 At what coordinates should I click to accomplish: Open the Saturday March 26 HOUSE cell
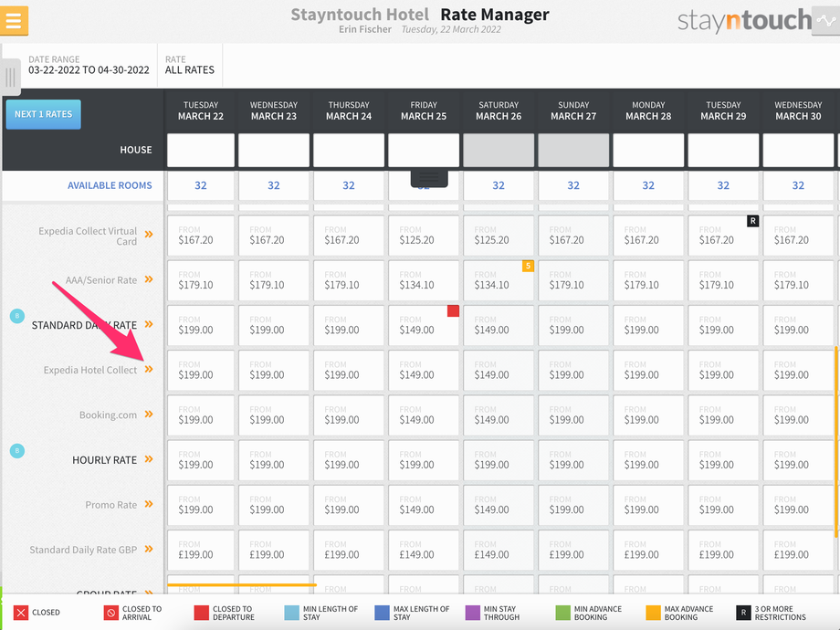(x=499, y=150)
